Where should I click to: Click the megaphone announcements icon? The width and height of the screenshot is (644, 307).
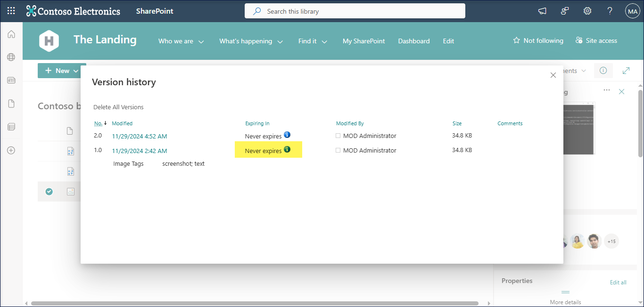542,11
